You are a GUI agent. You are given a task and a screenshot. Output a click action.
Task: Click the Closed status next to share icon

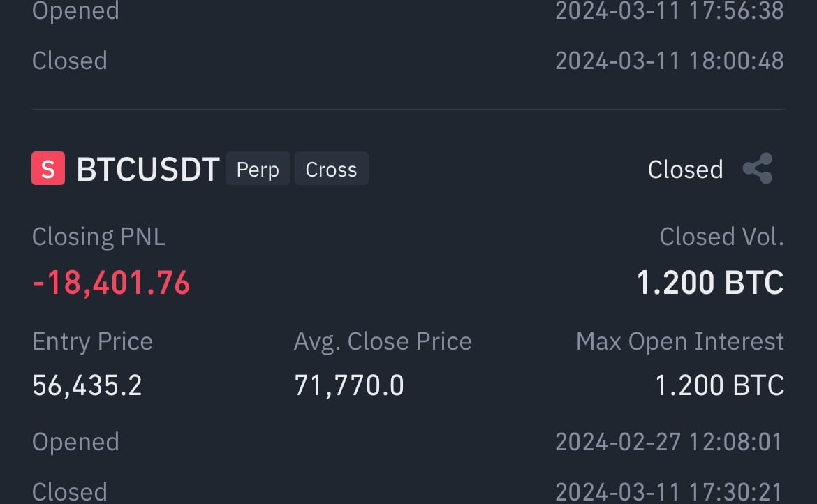685,170
